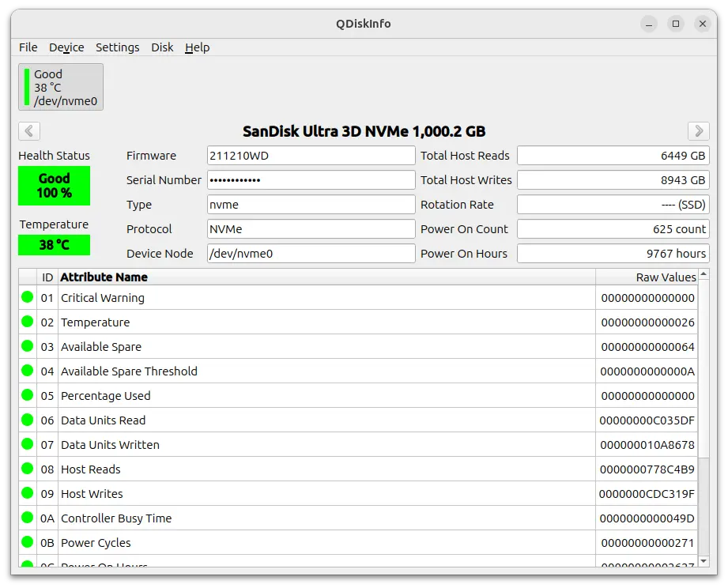This screenshot has width=728, height=588.
Task: Click the green status dot for Temperature attribute
Action: [x=28, y=322]
